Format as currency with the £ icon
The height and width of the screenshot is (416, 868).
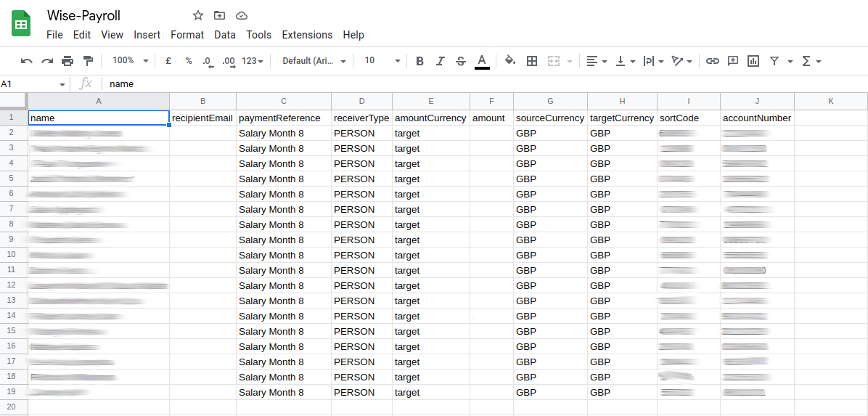[168, 61]
